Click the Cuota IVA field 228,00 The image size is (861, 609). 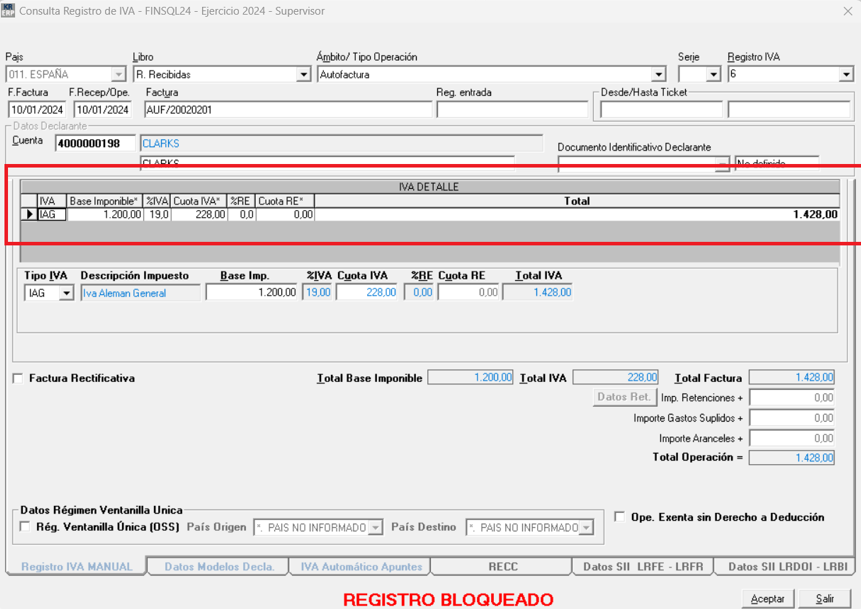(x=367, y=293)
